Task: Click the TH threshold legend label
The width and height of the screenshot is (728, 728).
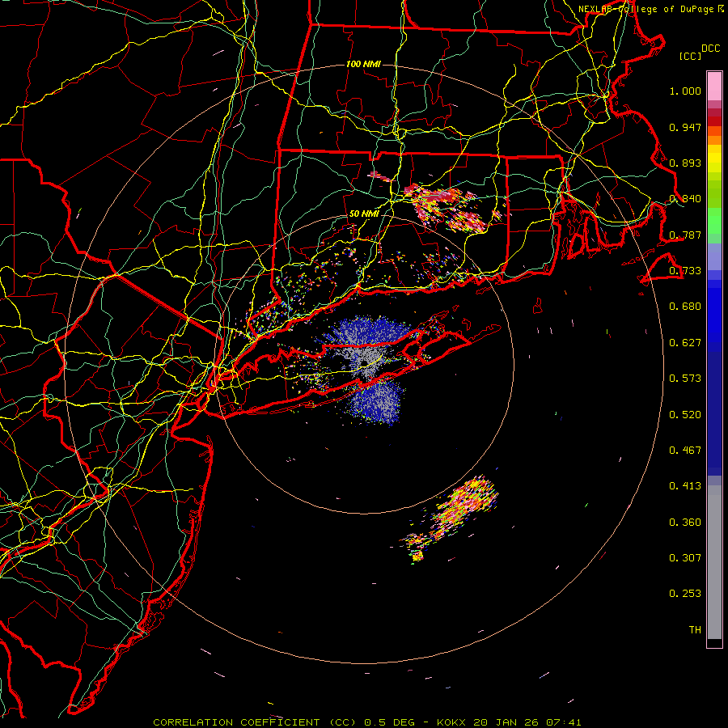Action: 695,630
